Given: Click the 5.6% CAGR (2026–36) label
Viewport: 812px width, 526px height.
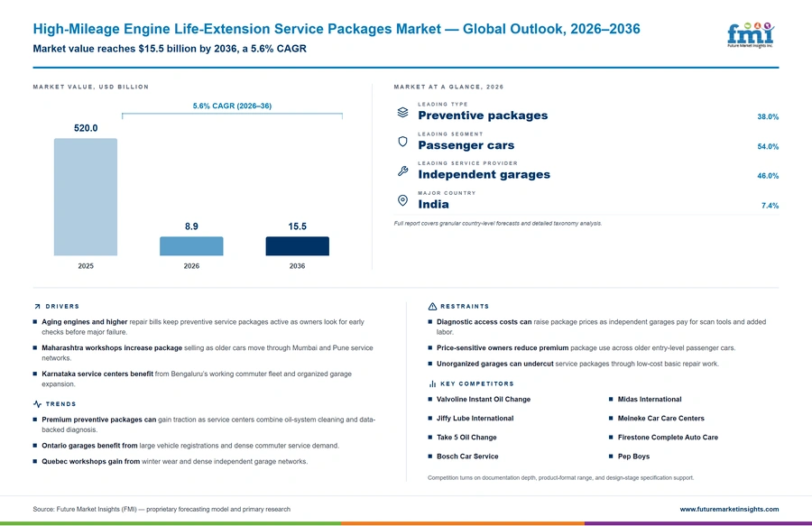Looking at the screenshot, I should 232,106.
